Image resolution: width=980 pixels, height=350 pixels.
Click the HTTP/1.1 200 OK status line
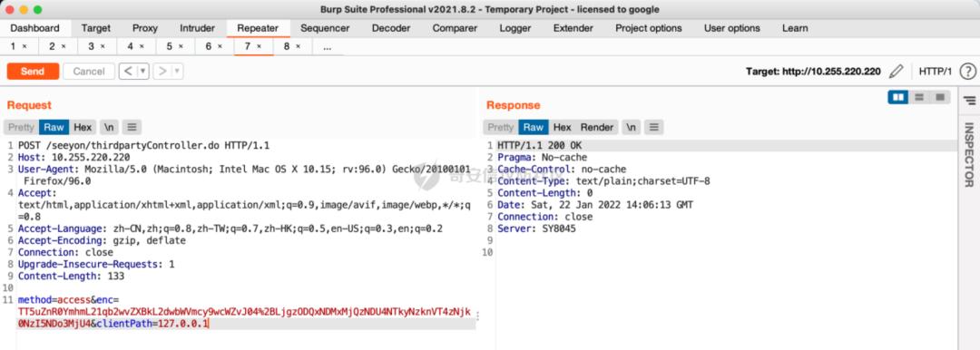coord(539,145)
